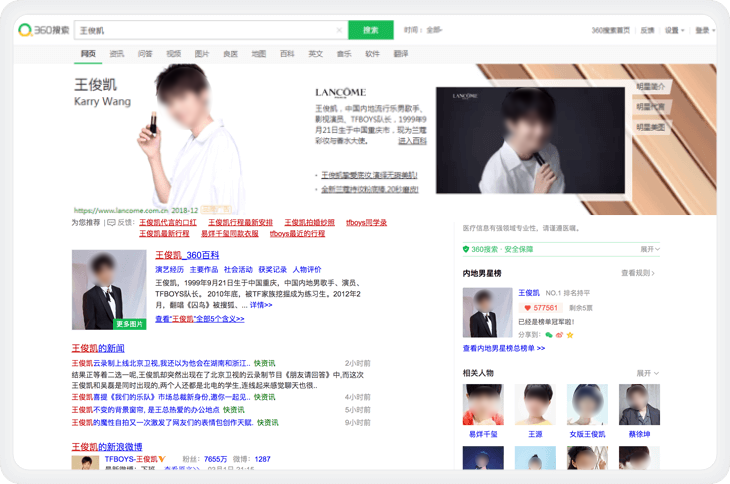Switch to the 视频 tab

coord(174,54)
